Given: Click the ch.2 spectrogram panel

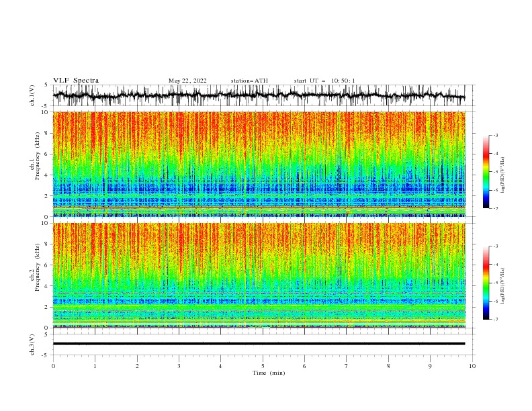Looking at the screenshot, I should (259, 275).
